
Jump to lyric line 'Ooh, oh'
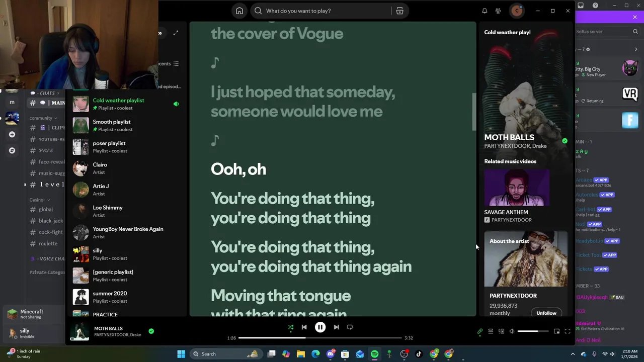point(238,169)
